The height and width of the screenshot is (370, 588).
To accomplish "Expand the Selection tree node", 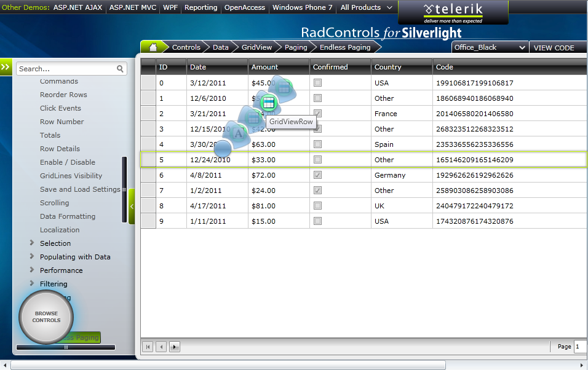I will pyautogui.click(x=32, y=243).
